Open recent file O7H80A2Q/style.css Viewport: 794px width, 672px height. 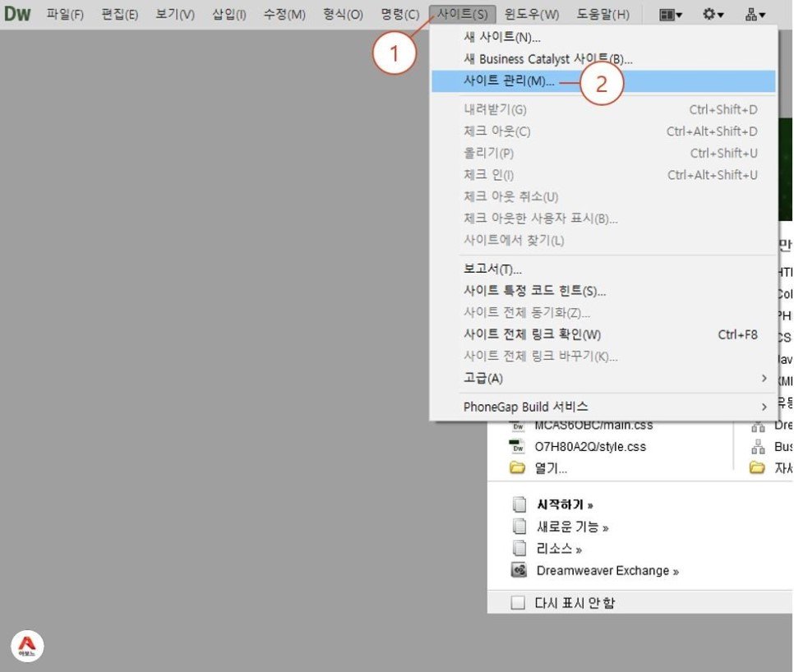coord(590,447)
